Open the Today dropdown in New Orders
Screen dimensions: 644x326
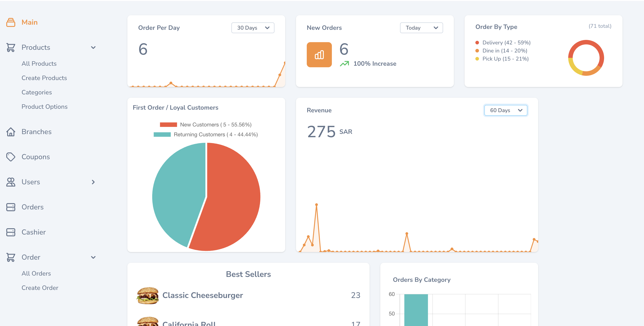[x=421, y=28]
